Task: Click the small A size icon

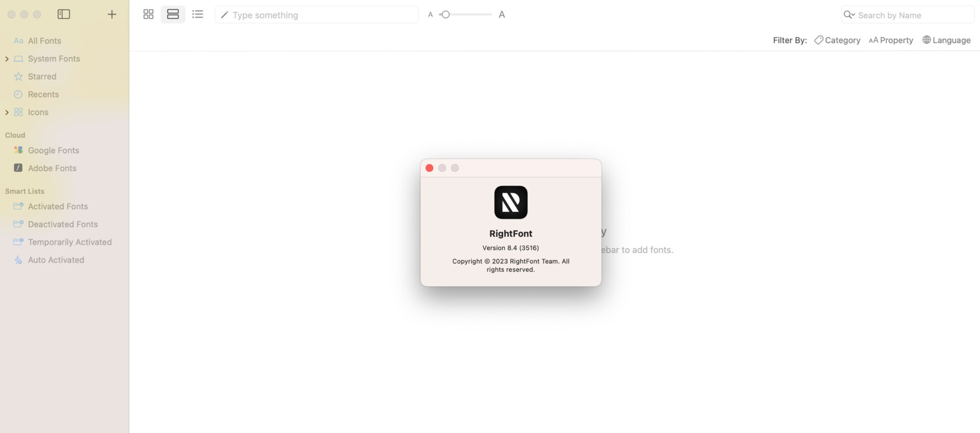Action: coord(430,14)
